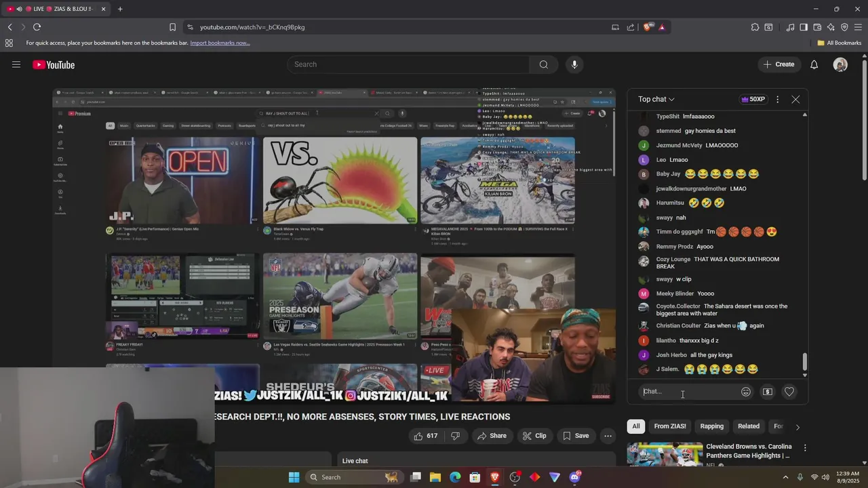The image size is (868, 488).
Task: Open a new browser tab
Action: [x=120, y=9]
